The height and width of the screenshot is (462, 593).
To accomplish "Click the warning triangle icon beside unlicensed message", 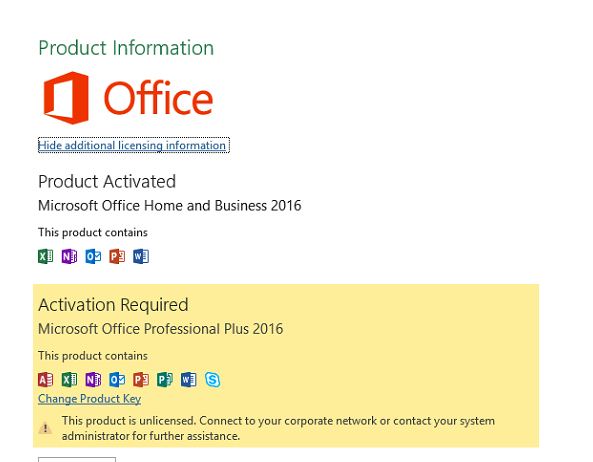I will pos(45,428).
